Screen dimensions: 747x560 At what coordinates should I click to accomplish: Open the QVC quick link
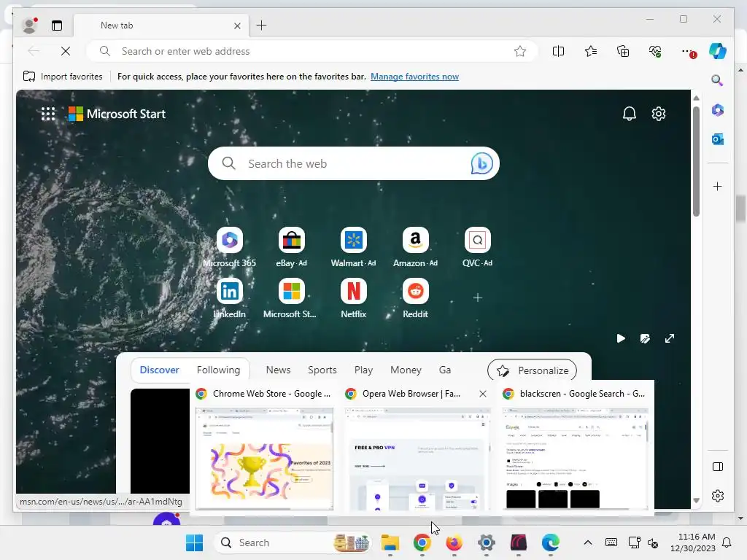[477, 248]
